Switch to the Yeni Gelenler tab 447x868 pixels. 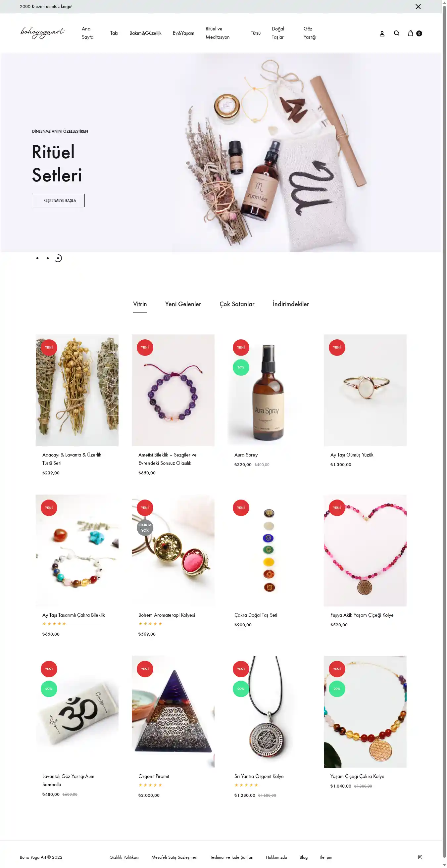coord(183,304)
